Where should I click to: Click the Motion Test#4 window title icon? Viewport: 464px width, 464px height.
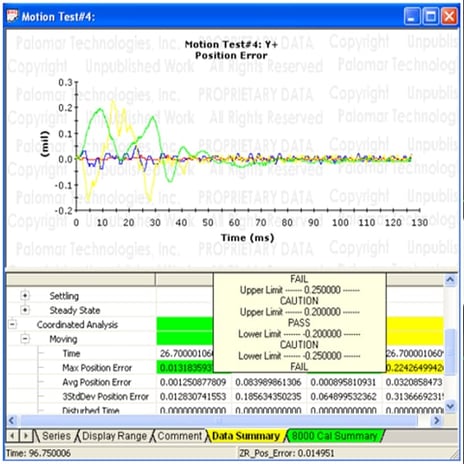pyautogui.click(x=12, y=16)
